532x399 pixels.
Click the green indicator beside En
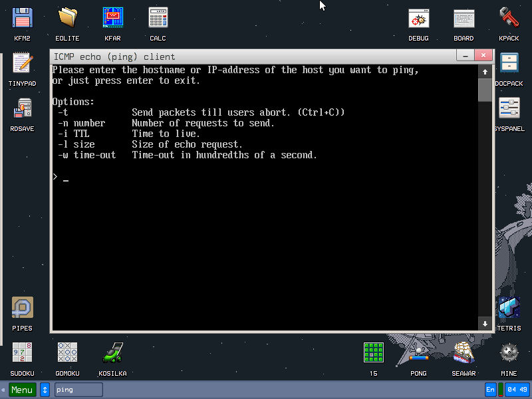click(x=500, y=390)
